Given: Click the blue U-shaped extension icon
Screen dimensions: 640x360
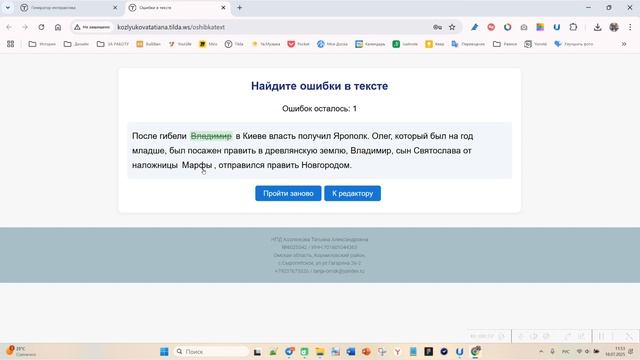Looking at the screenshot, I should click(557, 27).
